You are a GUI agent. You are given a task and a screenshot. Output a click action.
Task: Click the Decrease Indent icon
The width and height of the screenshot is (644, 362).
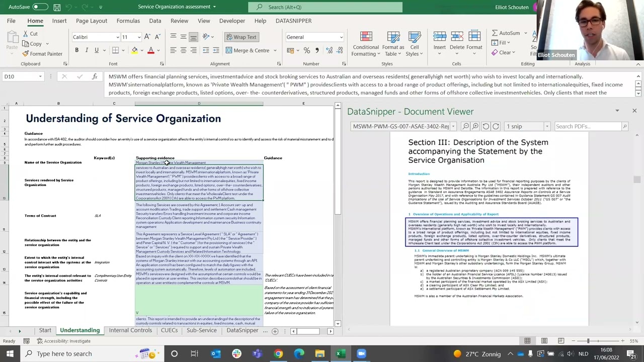(x=206, y=50)
